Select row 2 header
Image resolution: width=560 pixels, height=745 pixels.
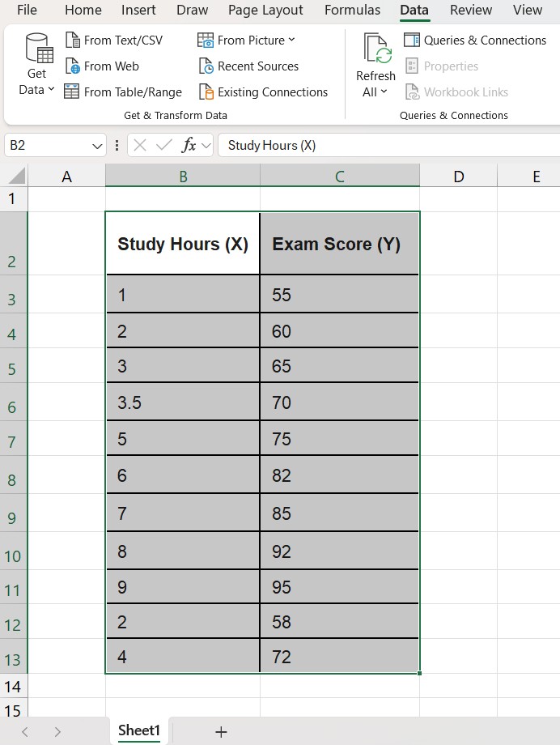(13, 243)
